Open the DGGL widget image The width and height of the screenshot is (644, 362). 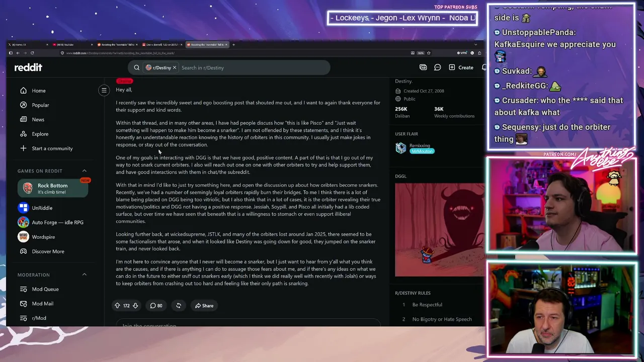440,230
